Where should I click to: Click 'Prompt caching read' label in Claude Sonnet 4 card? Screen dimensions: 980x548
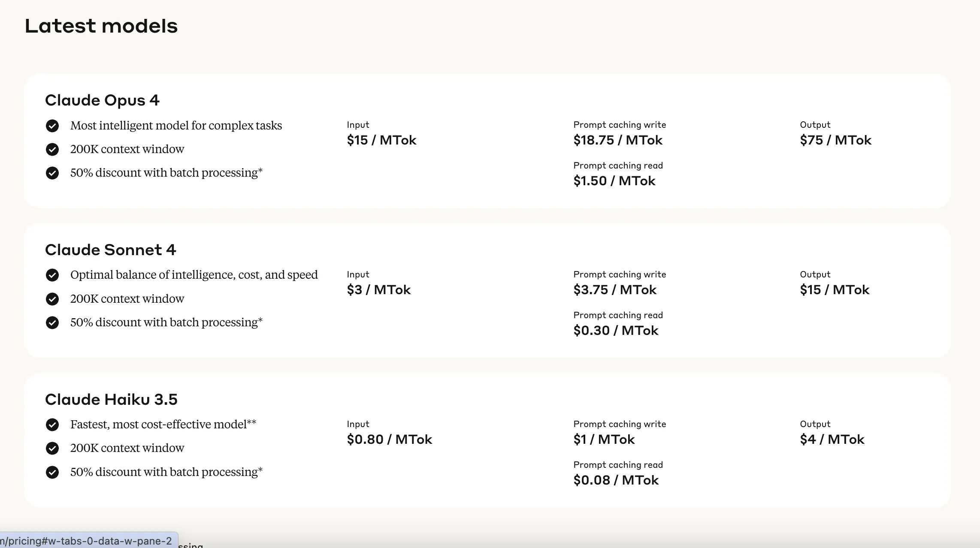[618, 315]
